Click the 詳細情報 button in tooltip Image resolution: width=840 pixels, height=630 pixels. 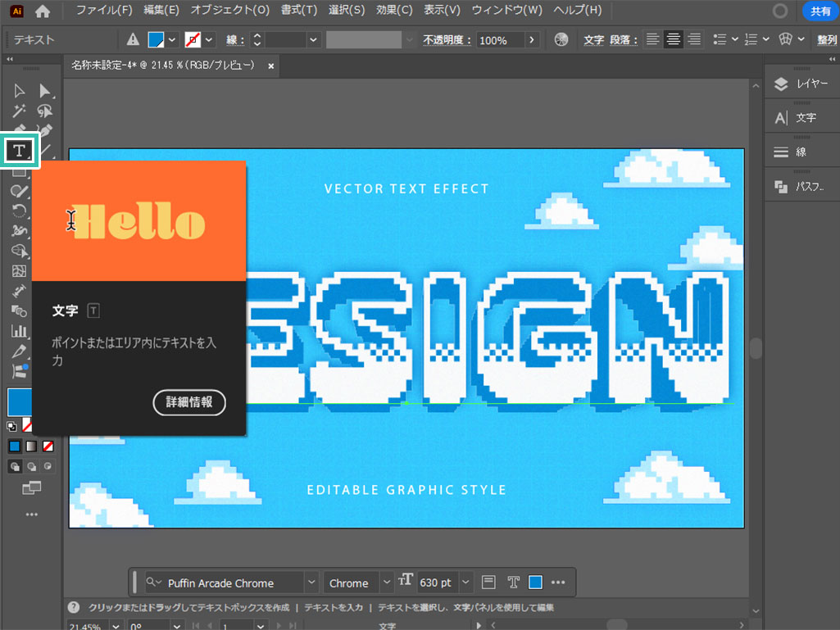click(189, 402)
